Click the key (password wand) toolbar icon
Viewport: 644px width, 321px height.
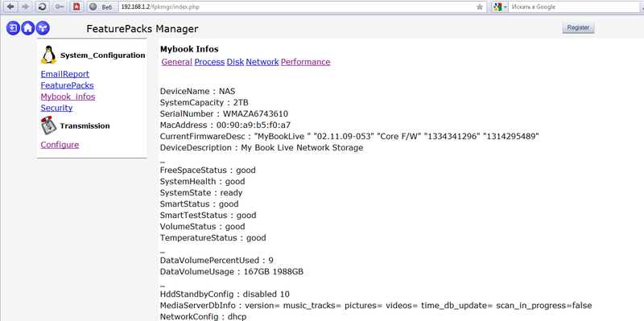point(60,6)
